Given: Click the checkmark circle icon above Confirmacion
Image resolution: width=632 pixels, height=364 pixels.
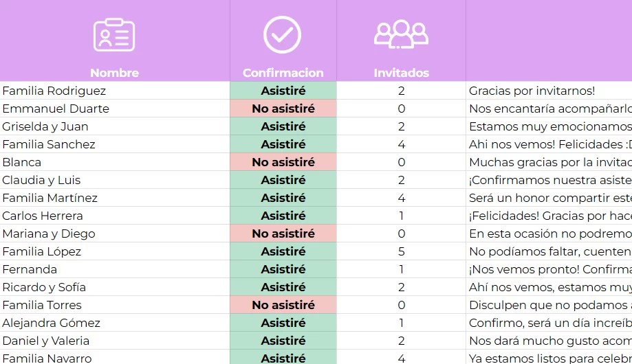Looking at the screenshot, I should 282,34.
